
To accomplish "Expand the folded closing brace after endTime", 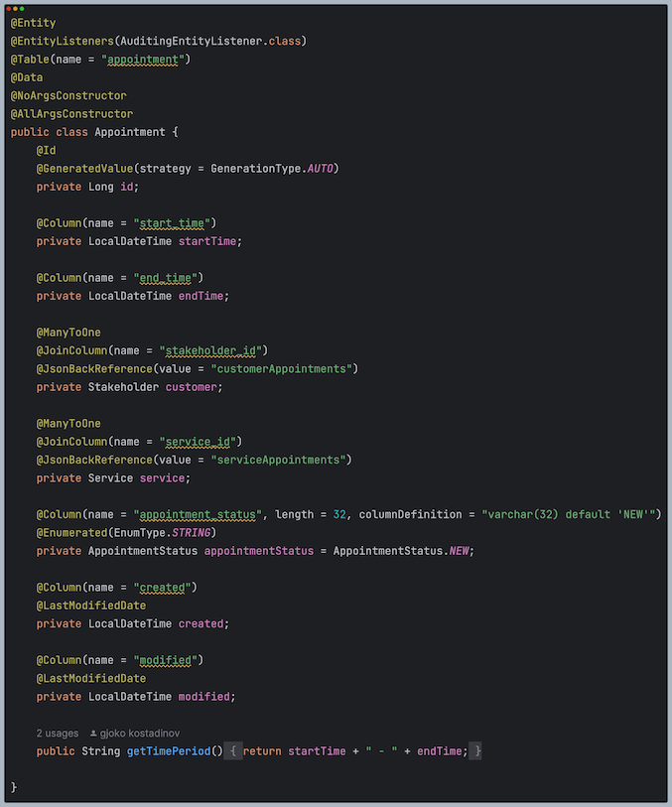I will tap(476, 751).
